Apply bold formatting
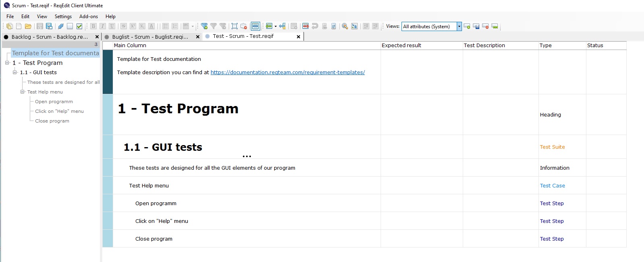The width and height of the screenshot is (644, 262). click(93, 26)
